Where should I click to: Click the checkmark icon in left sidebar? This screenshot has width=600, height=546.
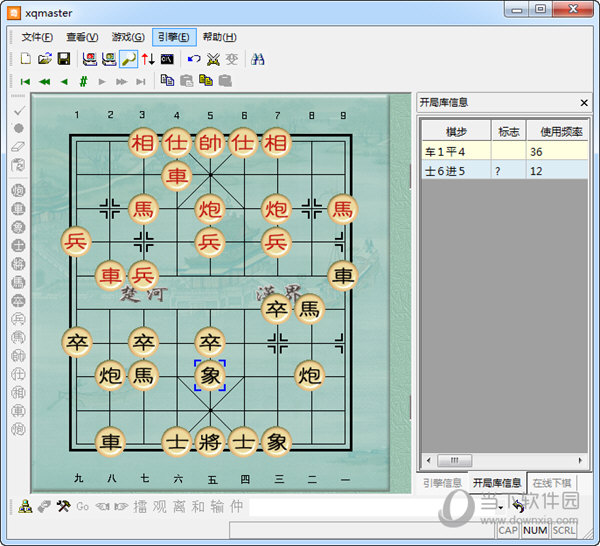(x=18, y=110)
